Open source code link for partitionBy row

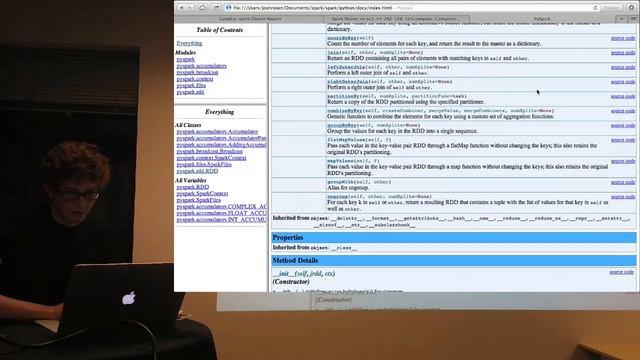pos(623,96)
